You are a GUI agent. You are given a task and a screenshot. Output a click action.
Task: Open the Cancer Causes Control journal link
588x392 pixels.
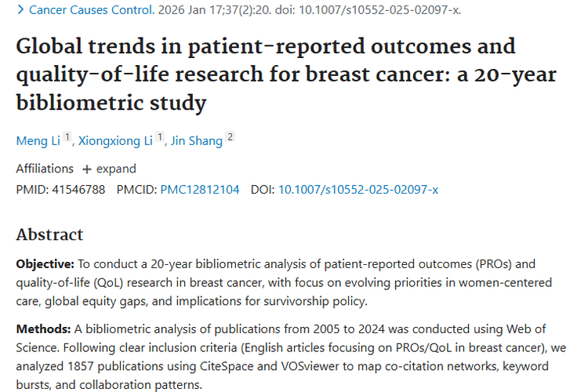click(90, 10)
